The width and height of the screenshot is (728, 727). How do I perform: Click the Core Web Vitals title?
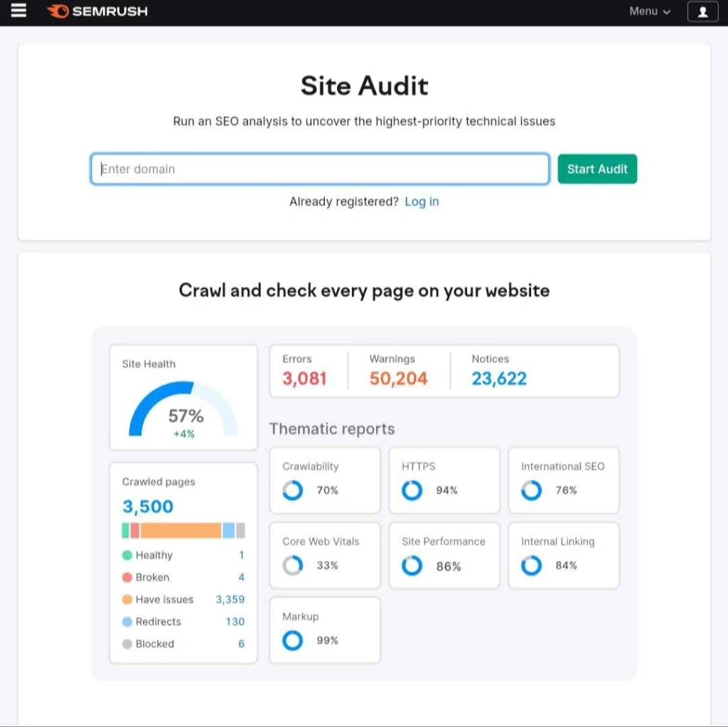[x=321, y=541]
